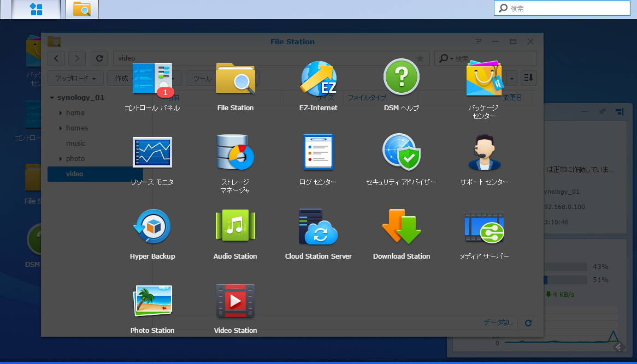Select the homes folder in tree
The height and width of the screenshot is (364, 637).
coord(77,128)
